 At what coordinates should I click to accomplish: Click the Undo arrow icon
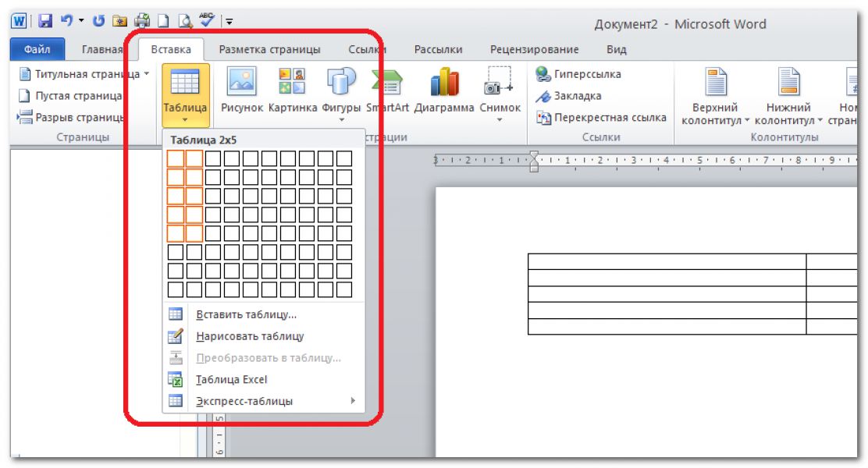pos(67,20)
